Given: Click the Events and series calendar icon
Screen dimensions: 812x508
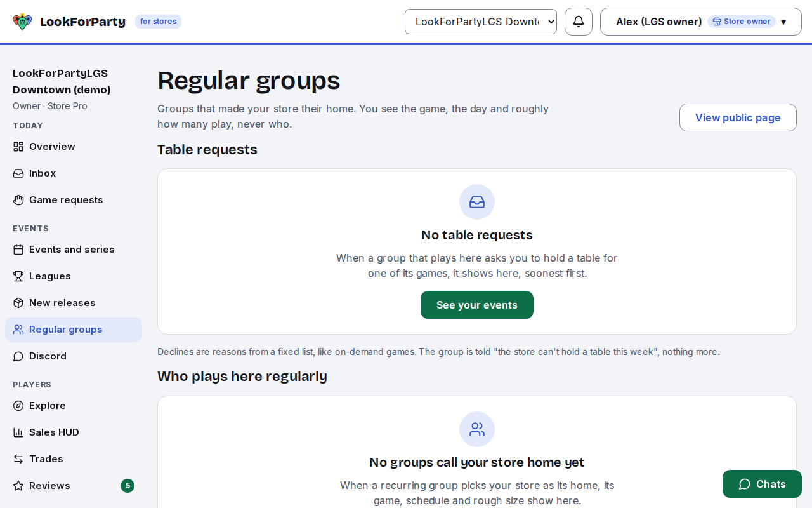Looking at the screenshot, I should tap(18, 250).
